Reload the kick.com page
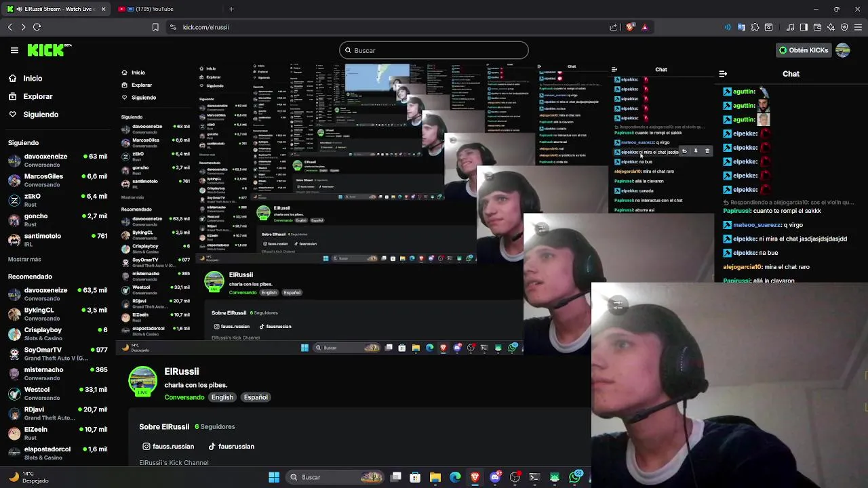Viewport: 868px width, 488px height. pos(37,27)
